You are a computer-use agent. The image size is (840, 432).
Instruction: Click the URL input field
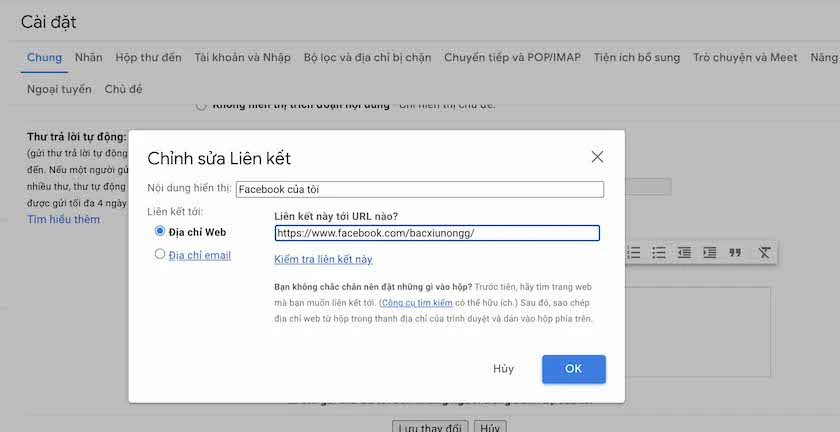pyautogui.click(x=437, y=233)
